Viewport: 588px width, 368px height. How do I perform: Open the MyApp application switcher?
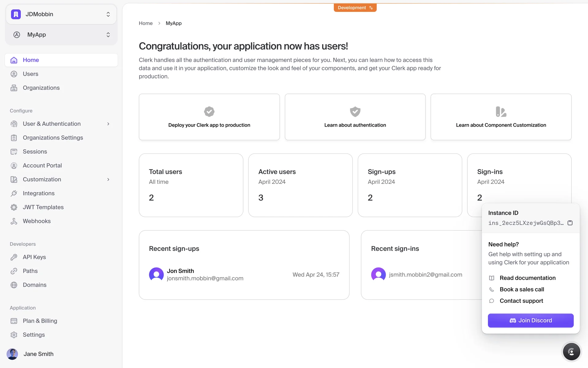(x=61, y=35)
